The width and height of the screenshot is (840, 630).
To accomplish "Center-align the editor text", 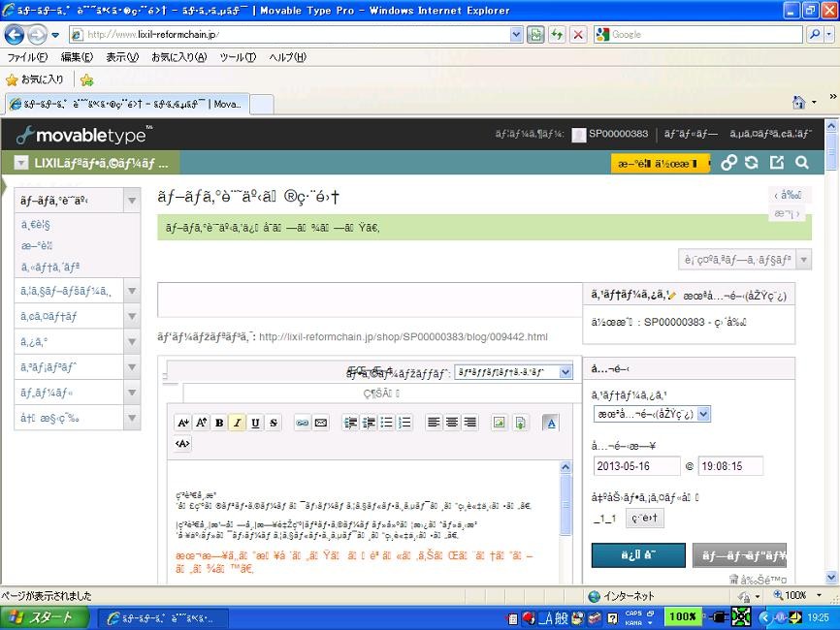I will pyautogui.click(x=451, y=423).
